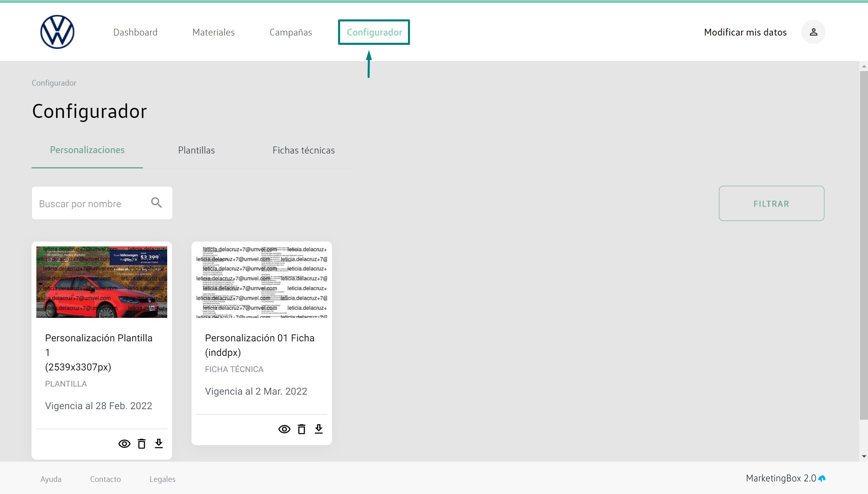Switch to the Plantillas tab
Image resolution: width=868 pixels, height=494 pixels.
[x=196, y=150]
